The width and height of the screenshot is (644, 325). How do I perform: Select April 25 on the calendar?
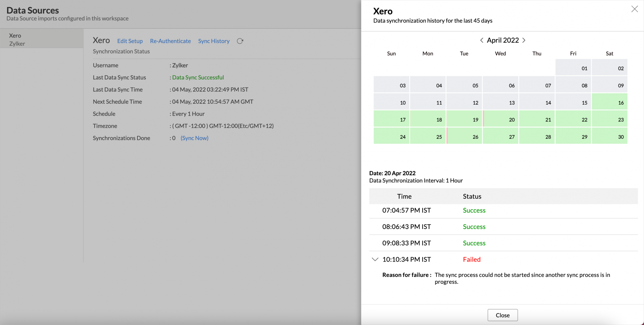click(x=428, y=136)
